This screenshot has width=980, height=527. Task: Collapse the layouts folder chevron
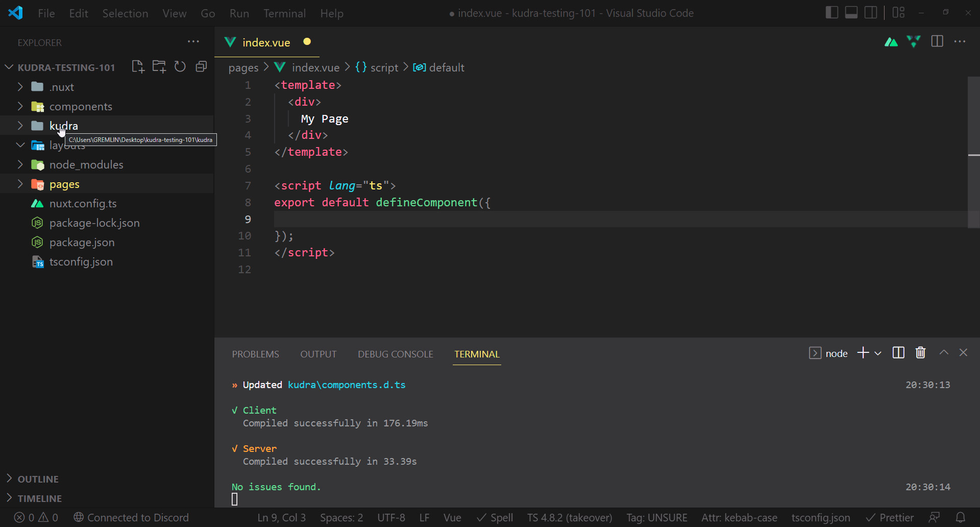20,145
